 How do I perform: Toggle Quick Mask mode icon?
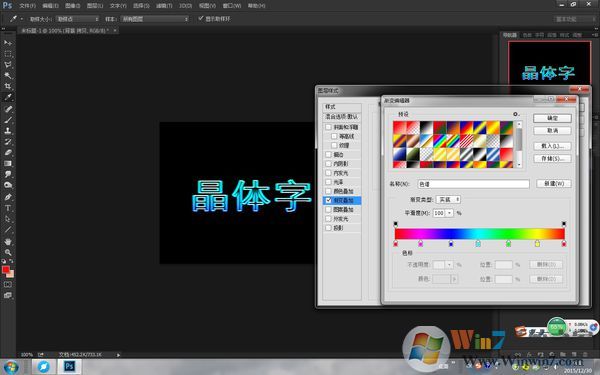click(x=8, y=284)
